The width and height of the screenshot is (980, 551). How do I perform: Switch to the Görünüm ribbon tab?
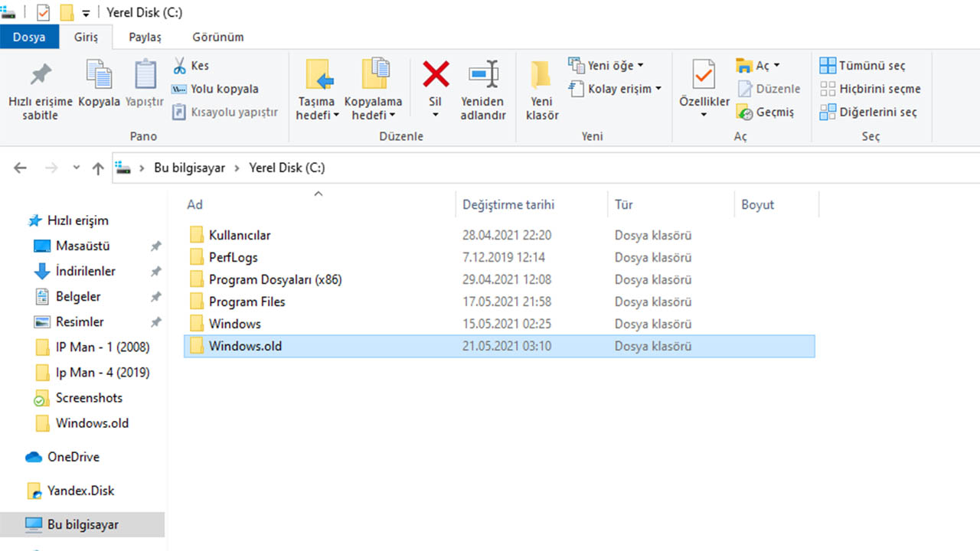click(x=217, y=37)
